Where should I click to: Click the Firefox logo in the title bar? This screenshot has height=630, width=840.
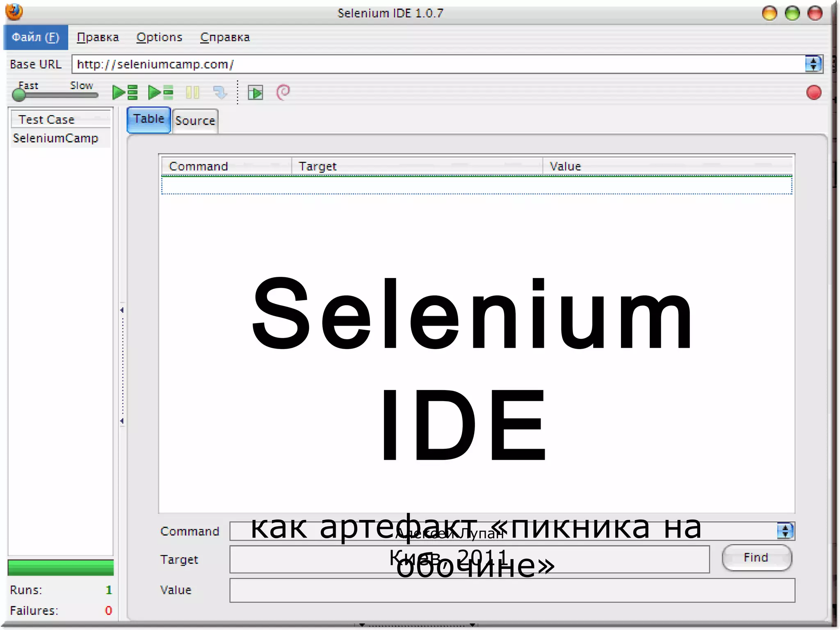14,12
